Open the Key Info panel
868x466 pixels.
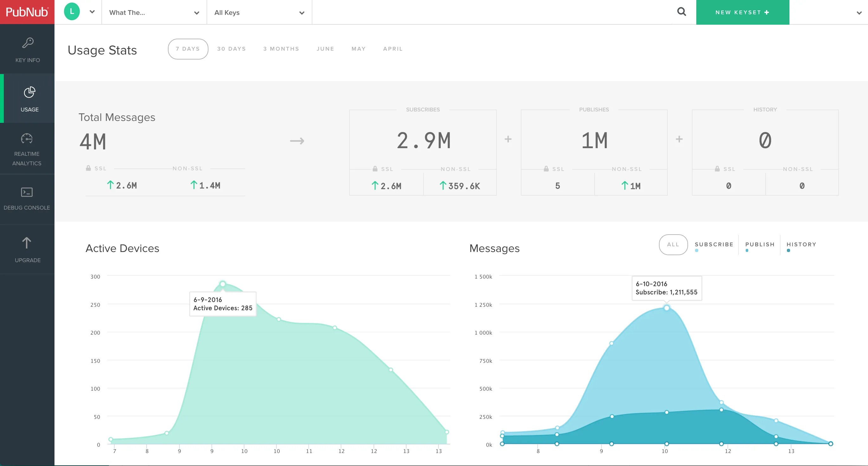[27, 50]
